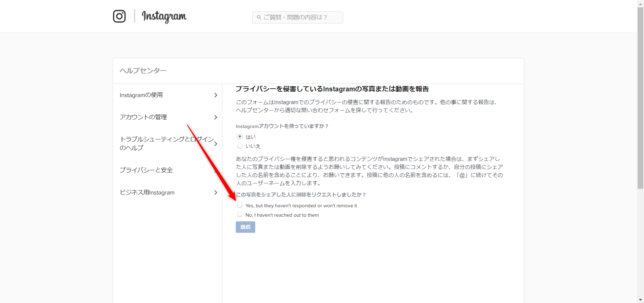This screenshot has width=644, height=303.
Task: Expand the ビジネス用Instagram chevron arrow
Action: [216, 192]
